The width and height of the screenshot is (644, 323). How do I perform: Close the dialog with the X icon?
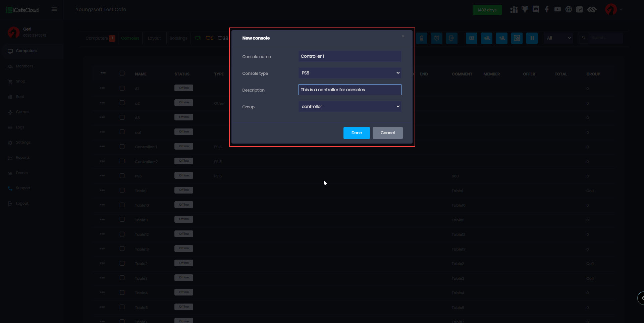(403, 36)
